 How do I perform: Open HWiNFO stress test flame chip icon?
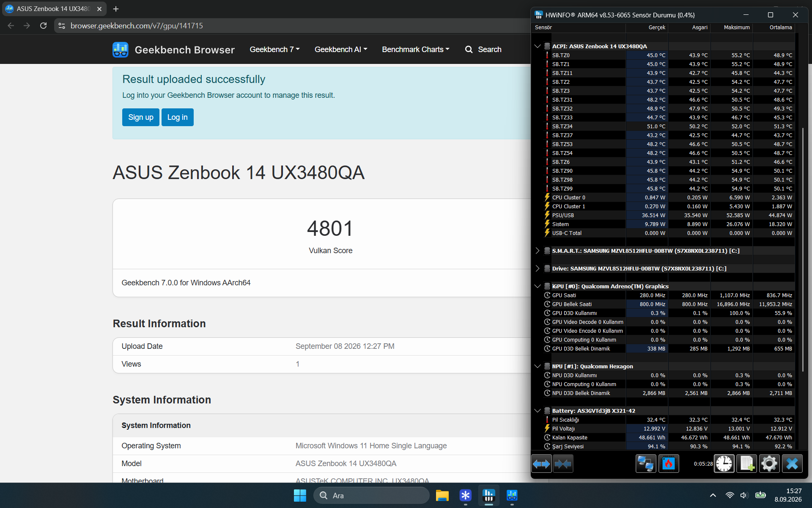pyautogui.click(x=669, y=464)
